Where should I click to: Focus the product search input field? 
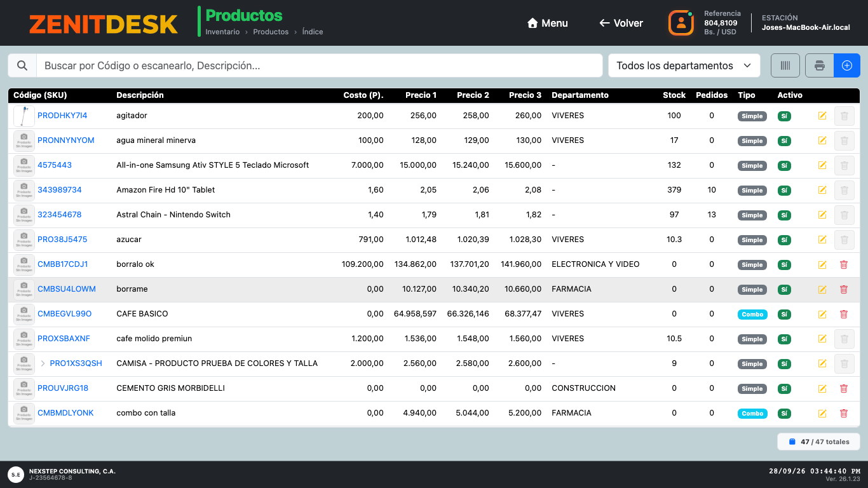(319, 65)
